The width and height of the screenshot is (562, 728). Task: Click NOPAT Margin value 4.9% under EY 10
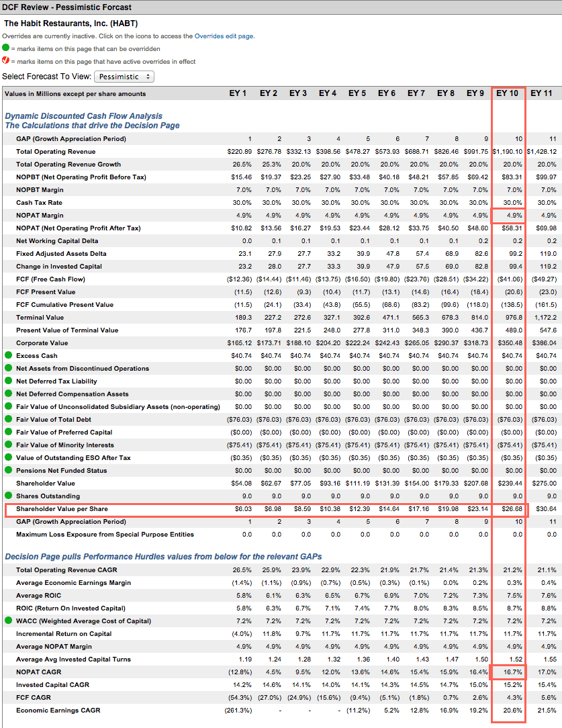coord(515,216)
